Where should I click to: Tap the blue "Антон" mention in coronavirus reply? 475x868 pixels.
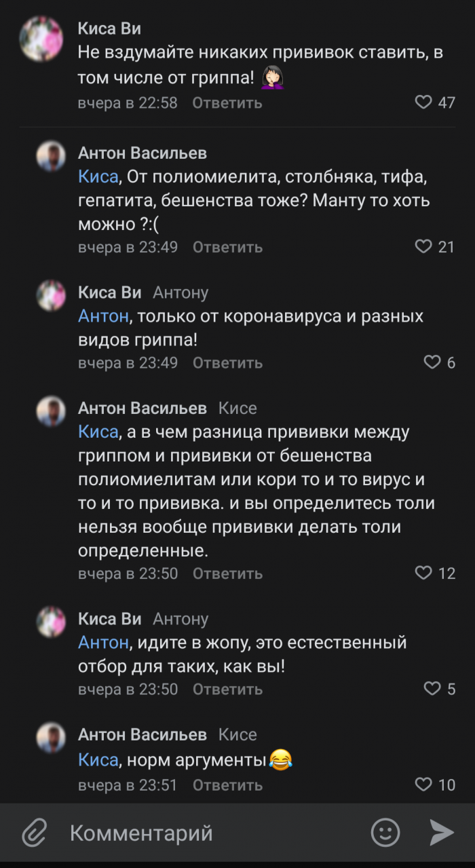click(103, 316)
